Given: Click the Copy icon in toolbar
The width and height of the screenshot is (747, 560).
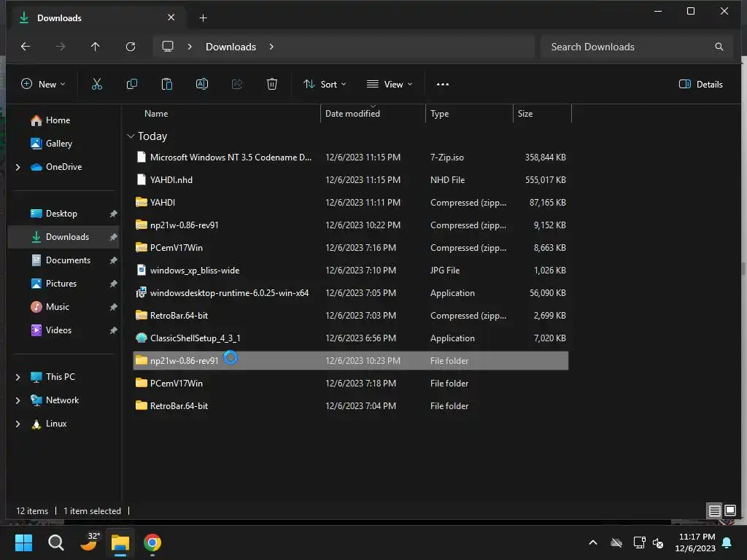Looking at the screenshot, I should pos(132,85).
